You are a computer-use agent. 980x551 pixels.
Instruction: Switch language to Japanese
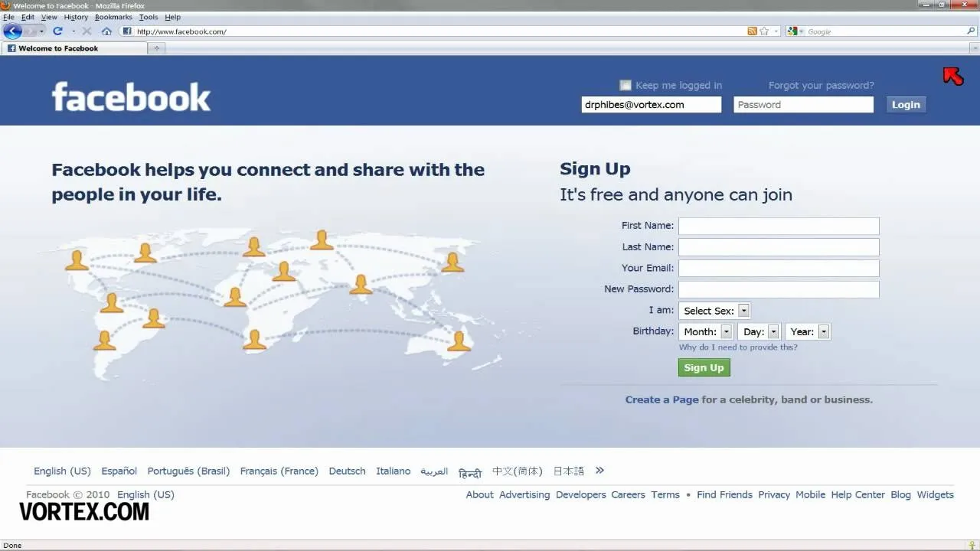click(x=569, y=471)
